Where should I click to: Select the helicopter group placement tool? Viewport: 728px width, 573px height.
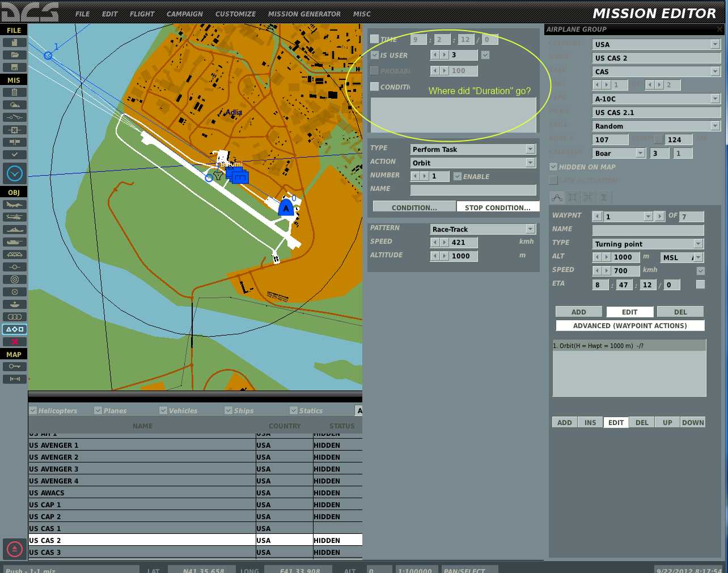coord(14,217)
